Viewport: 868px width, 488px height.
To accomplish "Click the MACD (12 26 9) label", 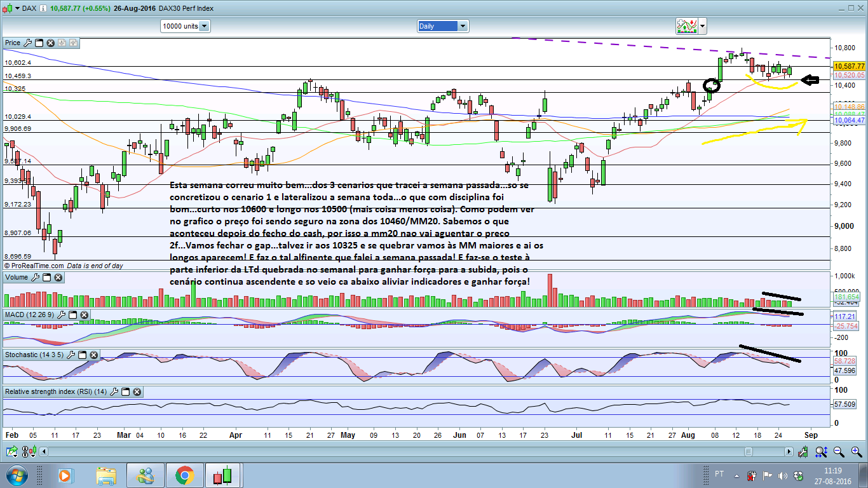I will pos(31,315).
